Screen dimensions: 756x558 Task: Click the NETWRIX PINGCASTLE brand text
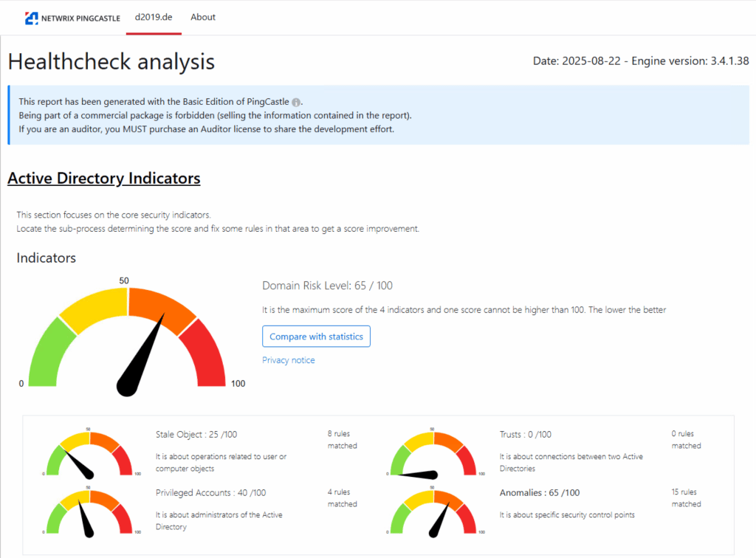(81, 18)
